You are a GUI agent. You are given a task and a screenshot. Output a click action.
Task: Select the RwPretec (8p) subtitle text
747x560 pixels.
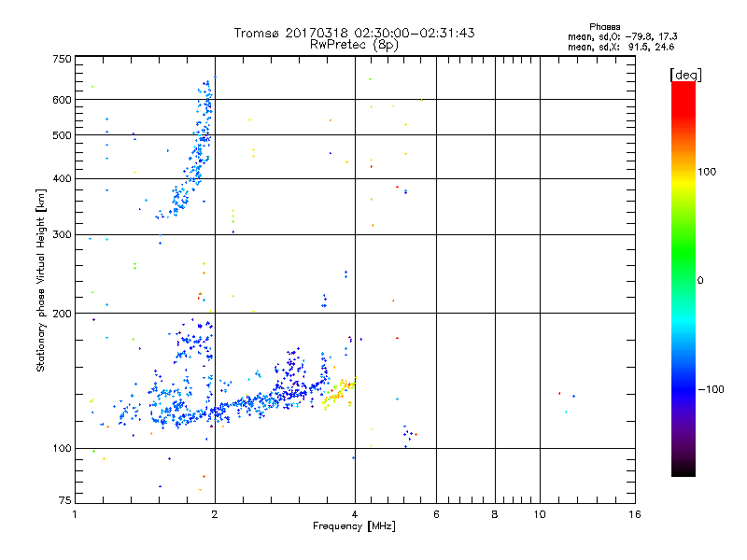354,44
